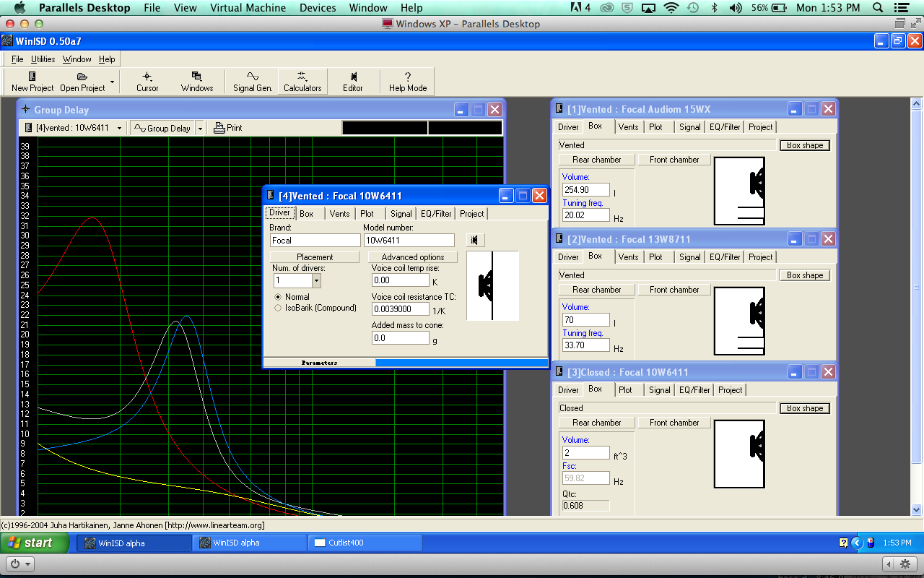Viewport: 924px width, 578px height.
Task: Click speaker icon next to Model number field
Action: point(475,240)
